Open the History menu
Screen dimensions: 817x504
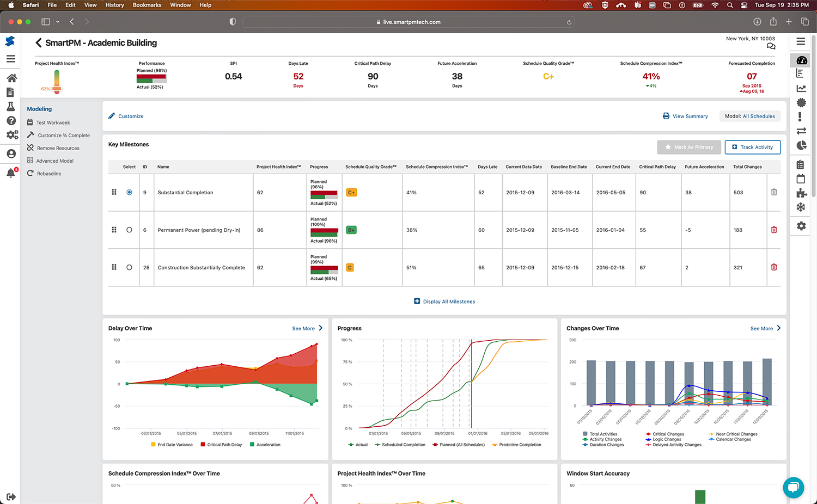pos(114,5)
